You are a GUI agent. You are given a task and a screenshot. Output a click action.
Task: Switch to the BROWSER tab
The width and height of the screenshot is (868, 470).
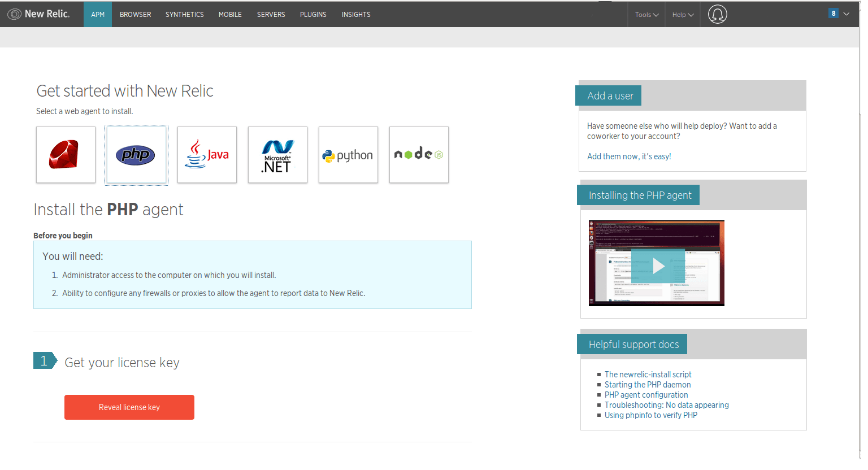coord(136,14)
